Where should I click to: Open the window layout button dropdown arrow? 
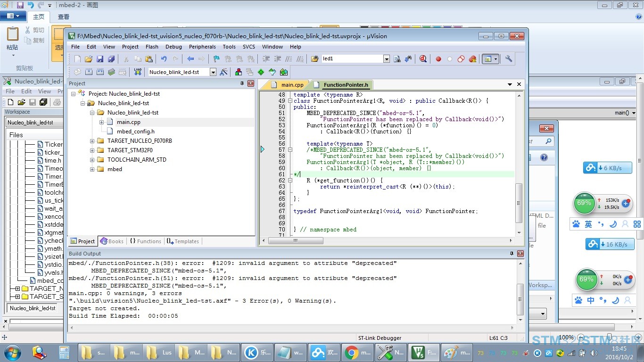click(496, 59)
